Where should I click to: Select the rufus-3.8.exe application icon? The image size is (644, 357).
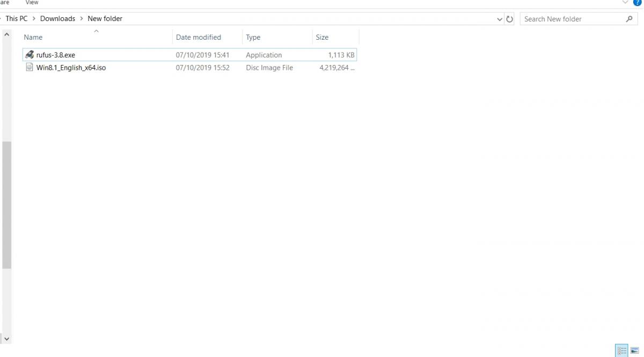point(30,55)
